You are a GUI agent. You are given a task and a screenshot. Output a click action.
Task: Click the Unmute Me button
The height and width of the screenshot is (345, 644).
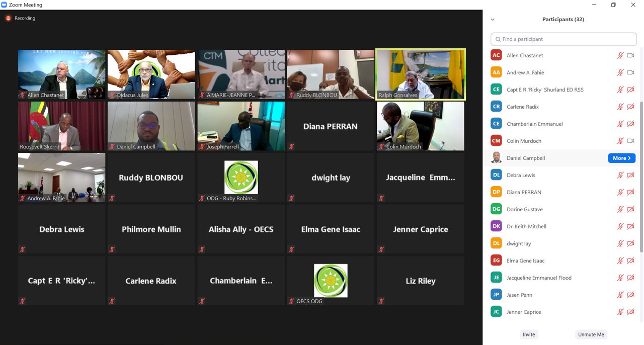tap(591, 334)
